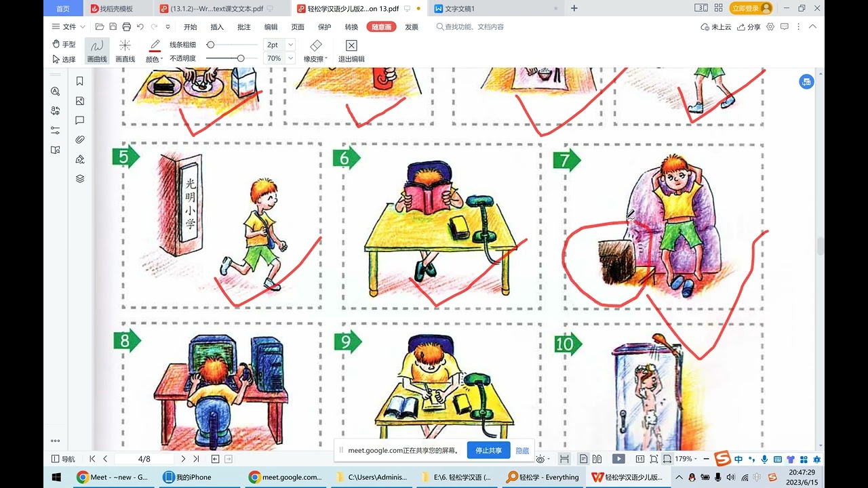Open the settings gear icon in ribbon
Image resolution: width=868 pixels, height=488 pixels.
tap(770, 27)
